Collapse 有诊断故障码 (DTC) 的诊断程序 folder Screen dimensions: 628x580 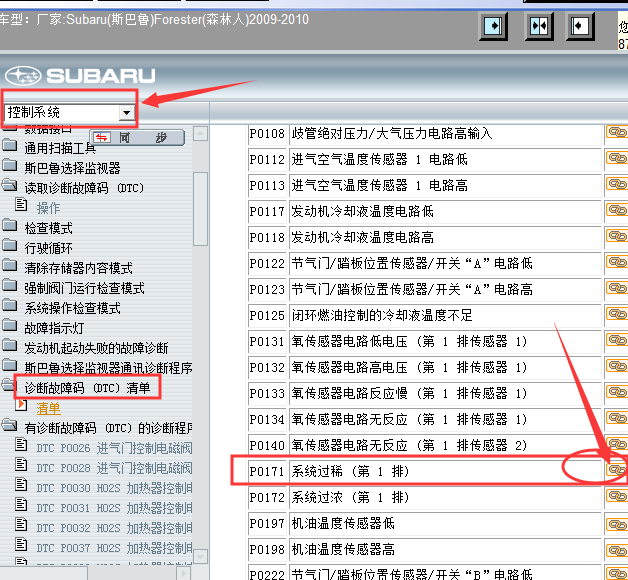point(108,428)
